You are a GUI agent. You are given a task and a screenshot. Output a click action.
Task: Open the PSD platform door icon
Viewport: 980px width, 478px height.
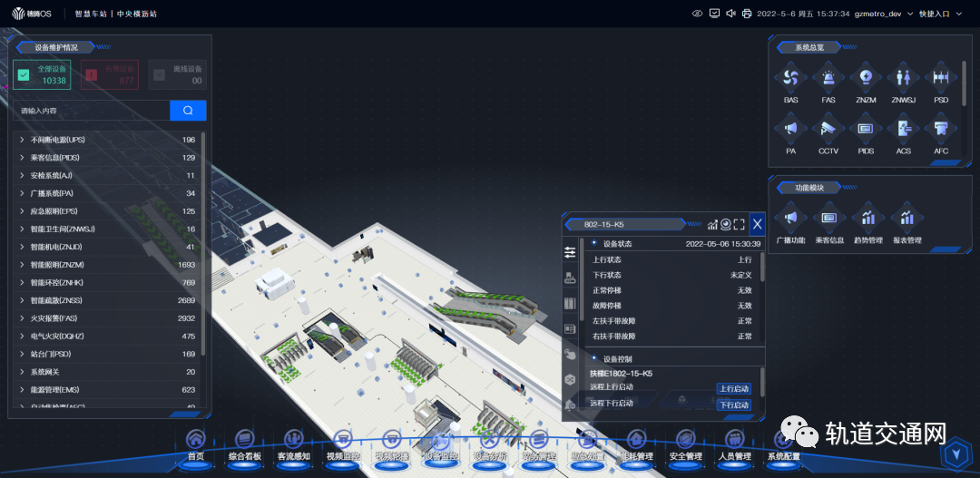pos(941,79)
